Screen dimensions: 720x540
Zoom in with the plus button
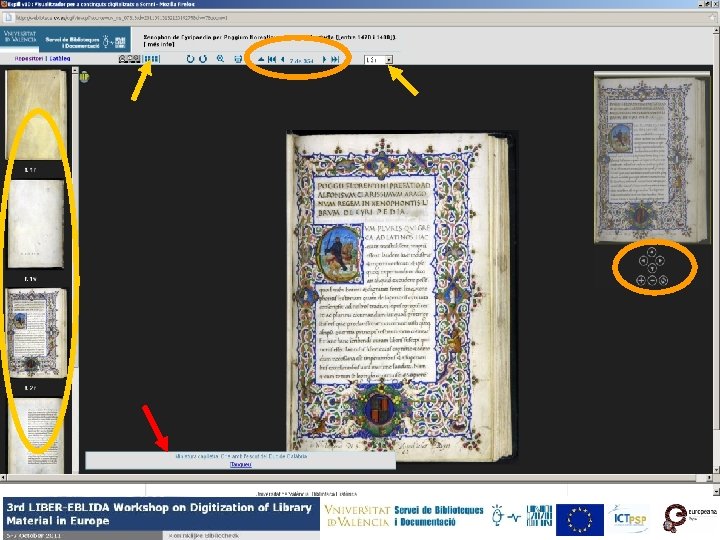click(641, 280)
